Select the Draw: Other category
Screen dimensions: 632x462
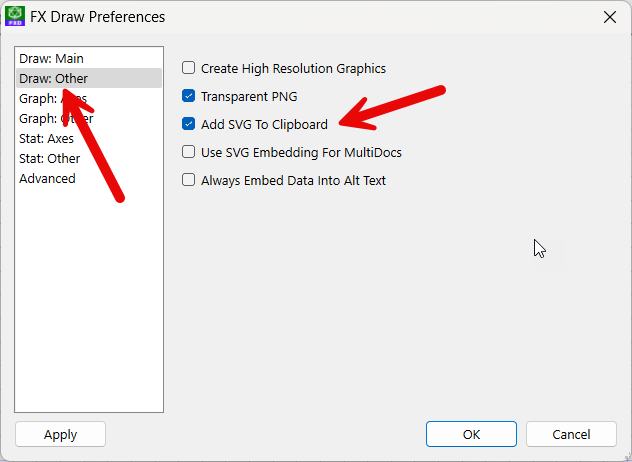tap(89, 78)
